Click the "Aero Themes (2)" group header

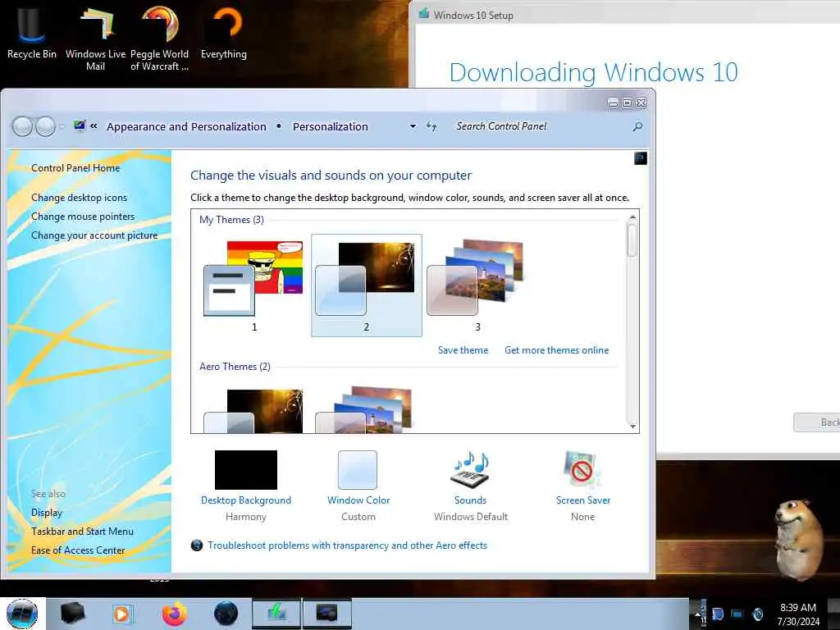[235, 367]
